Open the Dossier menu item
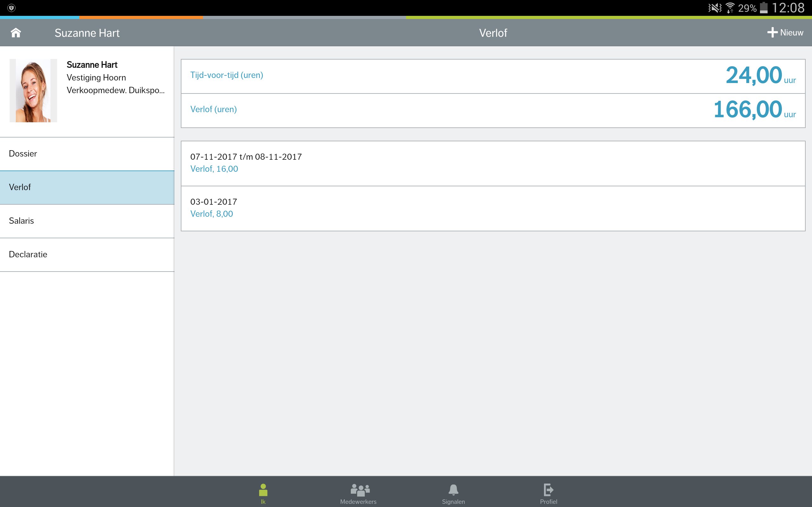The height and width of the screenshot is (507, 812). point(87,154)
